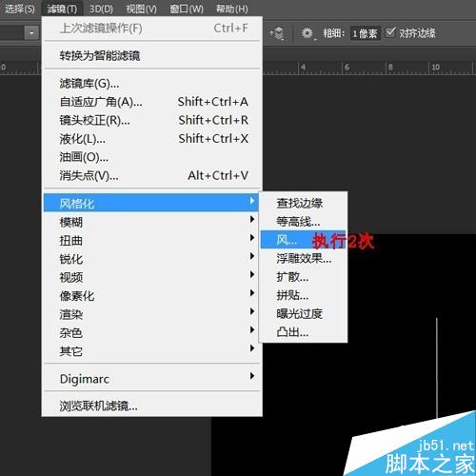Expand the 渲染 submenu
476x476 pixels.
click(x=152, y=314)
